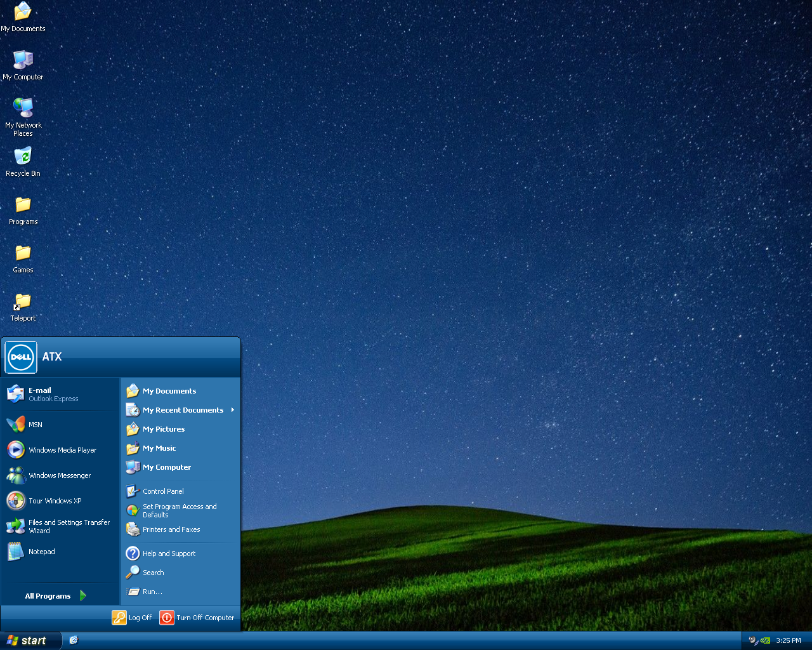
Task: Click the first system tray icon left of NVIDIA
Action: point(753,640)
